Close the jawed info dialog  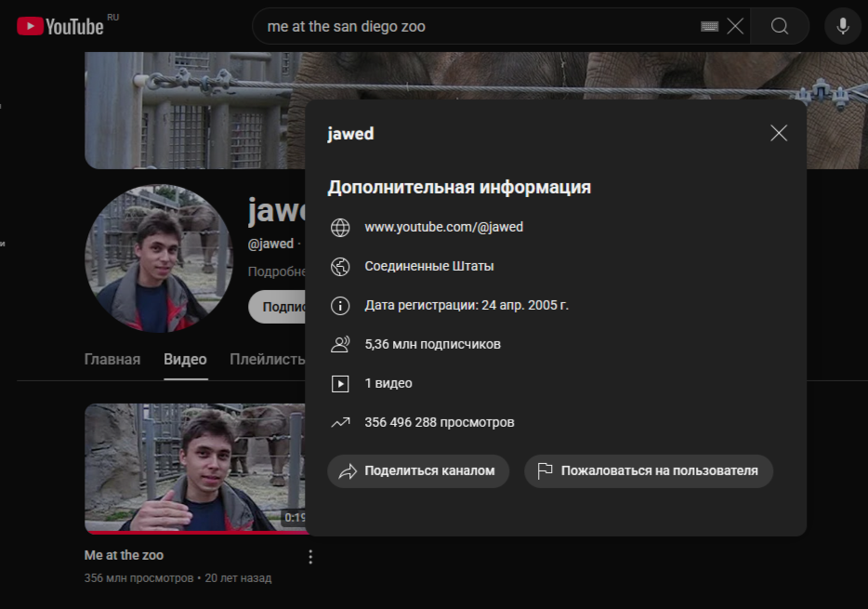tap(779, 133)
